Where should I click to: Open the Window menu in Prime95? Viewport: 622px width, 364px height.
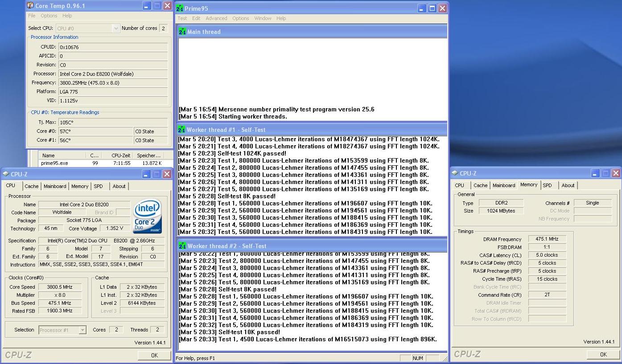[263, 18]
